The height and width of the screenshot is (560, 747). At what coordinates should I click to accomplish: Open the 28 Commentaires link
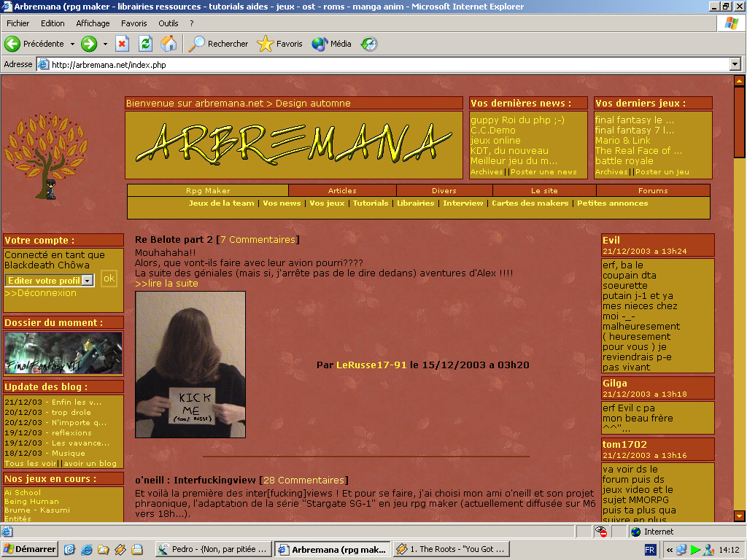(x=303, y=480)
